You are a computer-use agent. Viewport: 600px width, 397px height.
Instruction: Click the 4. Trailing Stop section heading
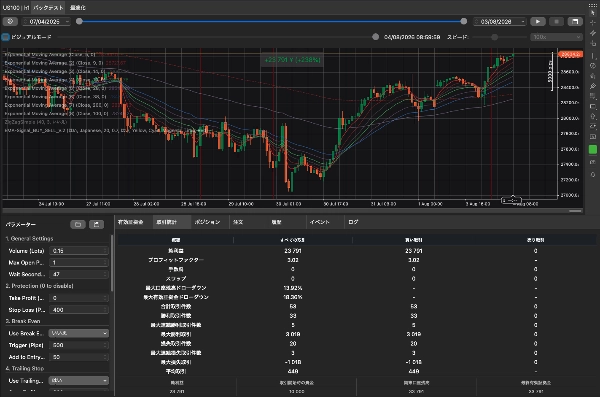25,368
